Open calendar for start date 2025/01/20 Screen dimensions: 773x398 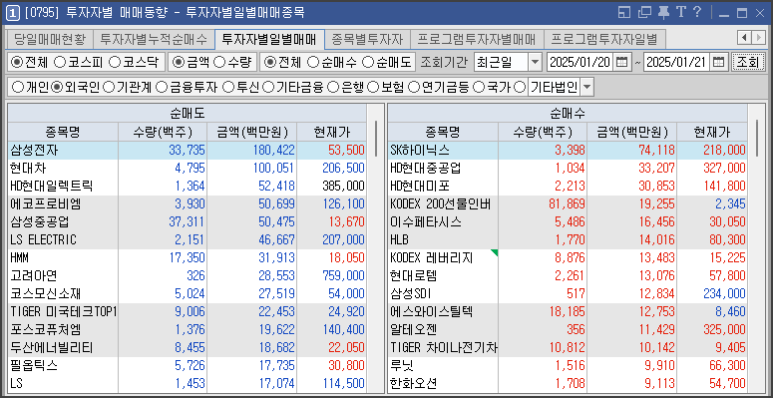622,62
